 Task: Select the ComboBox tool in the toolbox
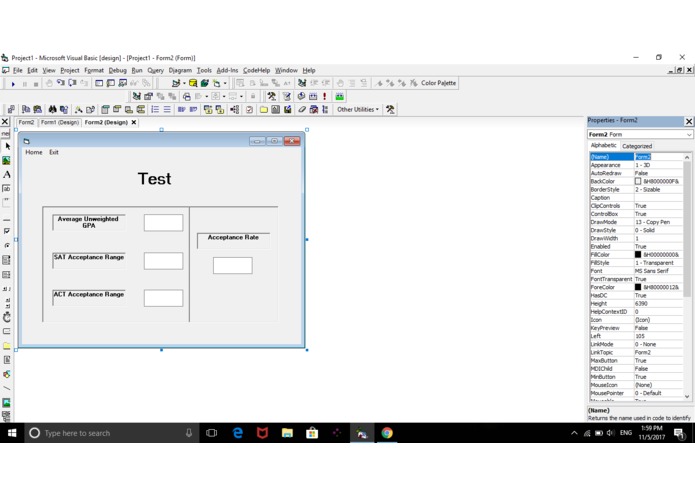pyautogui.click(x=6, y=260)
